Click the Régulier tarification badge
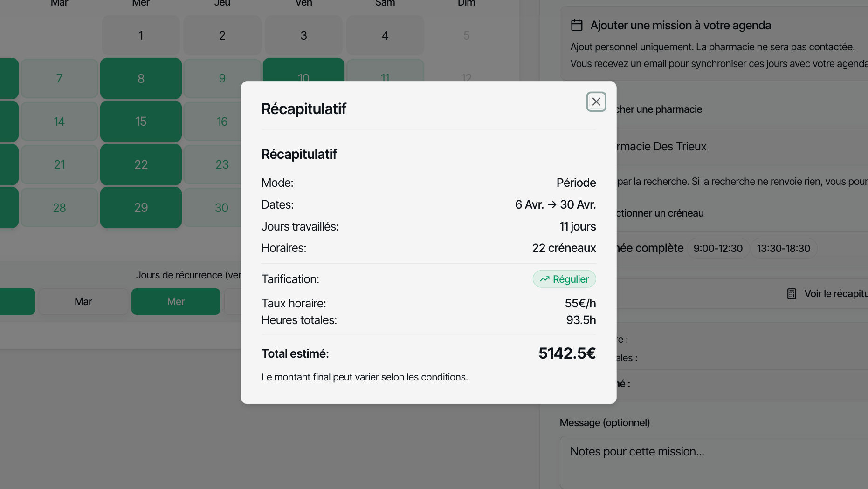This screenshot has width=868, height=489. pos(564,278)
